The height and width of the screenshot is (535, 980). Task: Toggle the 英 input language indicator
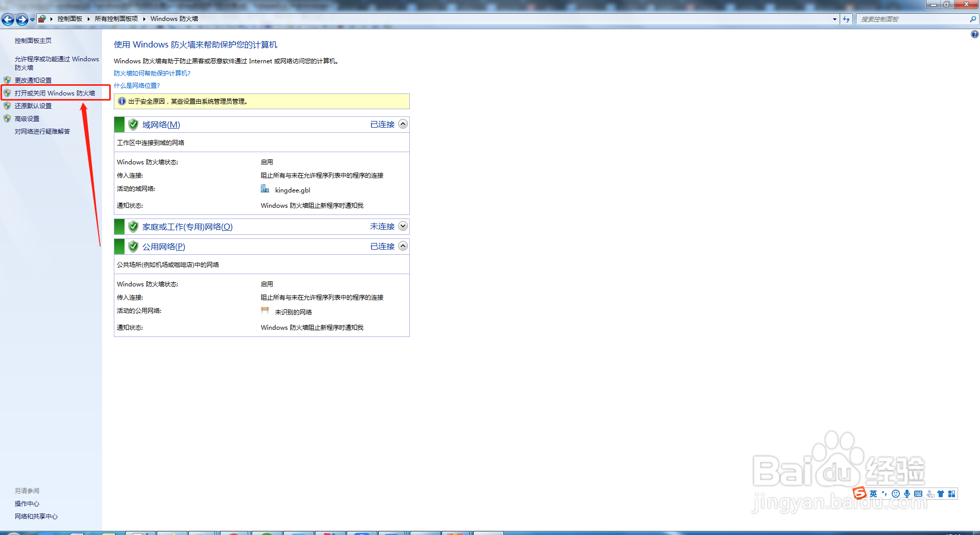pos(873,494)
